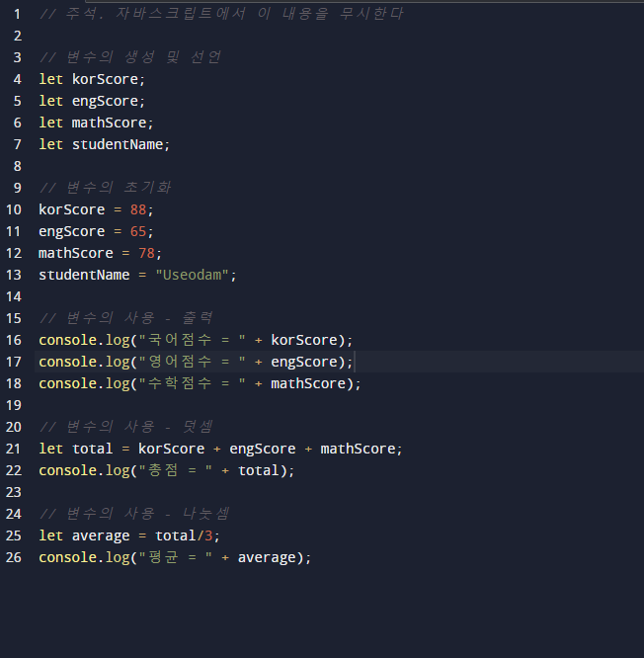Viewport: 644px width, 658px height.
Task: Click 'korScore' argument on line 16
Action: [x=304, y=340]
